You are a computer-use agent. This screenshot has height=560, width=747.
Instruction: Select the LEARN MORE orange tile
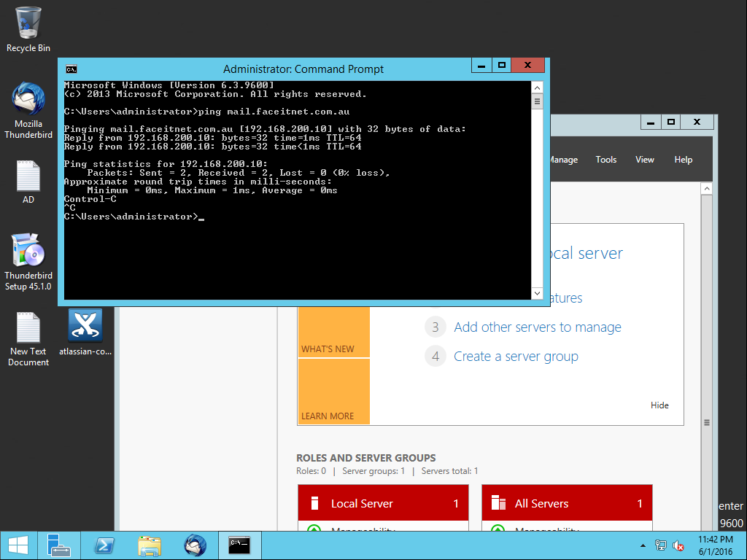[x=333, y=391]
